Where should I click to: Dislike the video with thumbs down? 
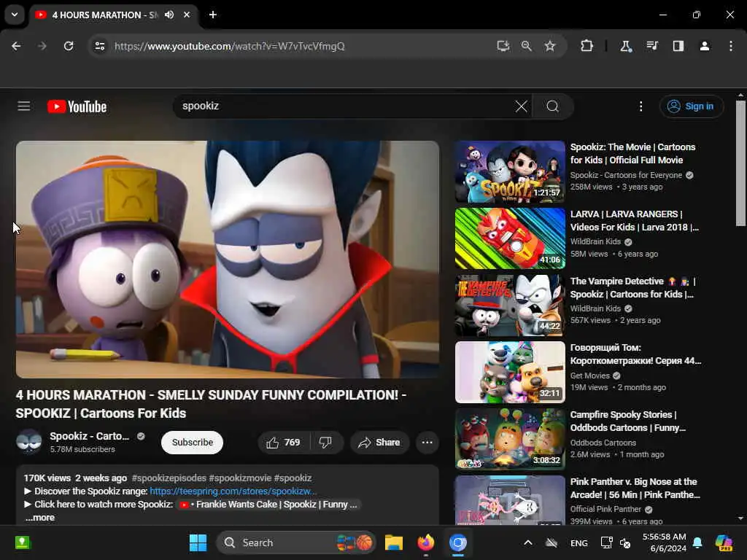[x=326, y=443]
